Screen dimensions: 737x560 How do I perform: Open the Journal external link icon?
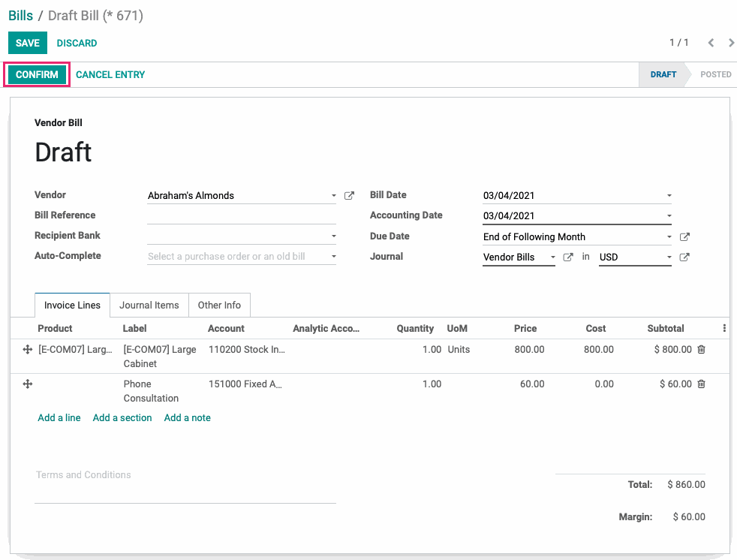568,257
